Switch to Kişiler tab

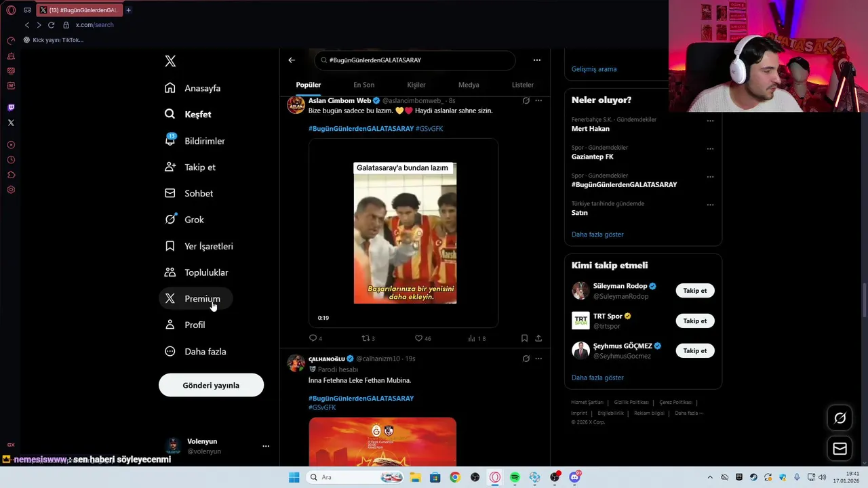(416, 85)
